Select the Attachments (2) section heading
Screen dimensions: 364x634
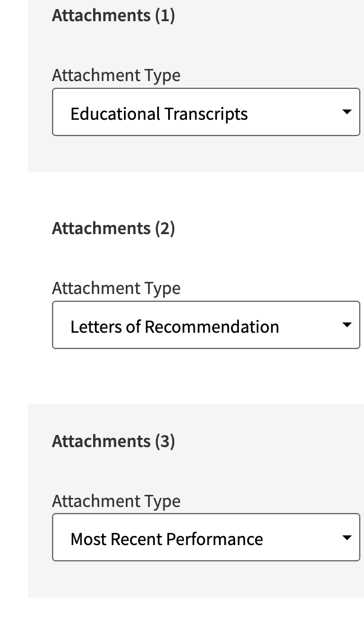114,228
